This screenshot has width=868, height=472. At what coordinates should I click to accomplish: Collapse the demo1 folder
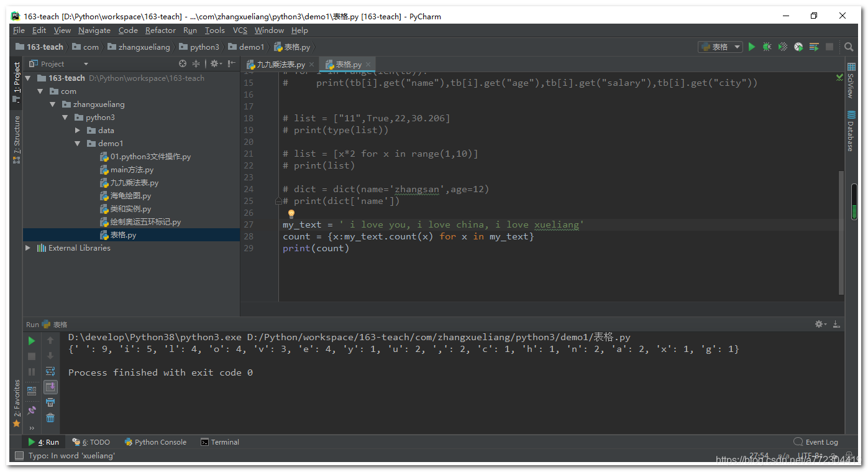click(78, 144)
